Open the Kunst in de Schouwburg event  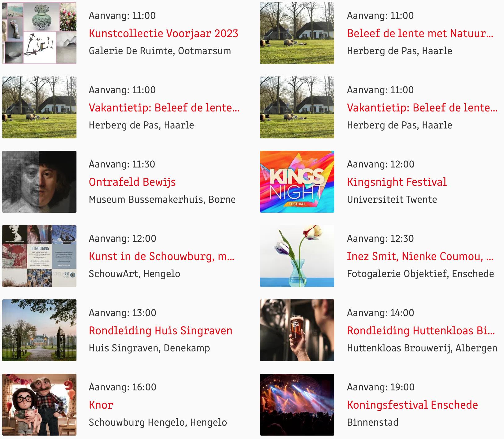pyautogui.click(x=162, y=256)
